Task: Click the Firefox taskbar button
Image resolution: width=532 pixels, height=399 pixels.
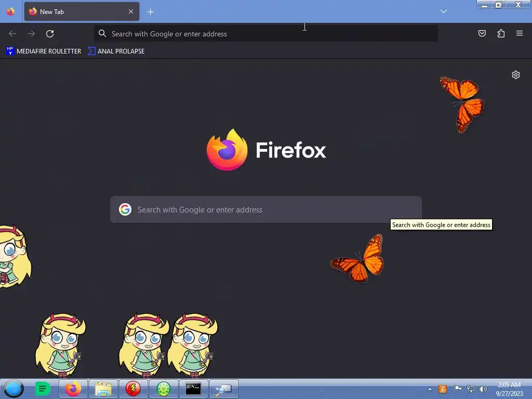Action: pyautogui.click(x=73, y=389)
